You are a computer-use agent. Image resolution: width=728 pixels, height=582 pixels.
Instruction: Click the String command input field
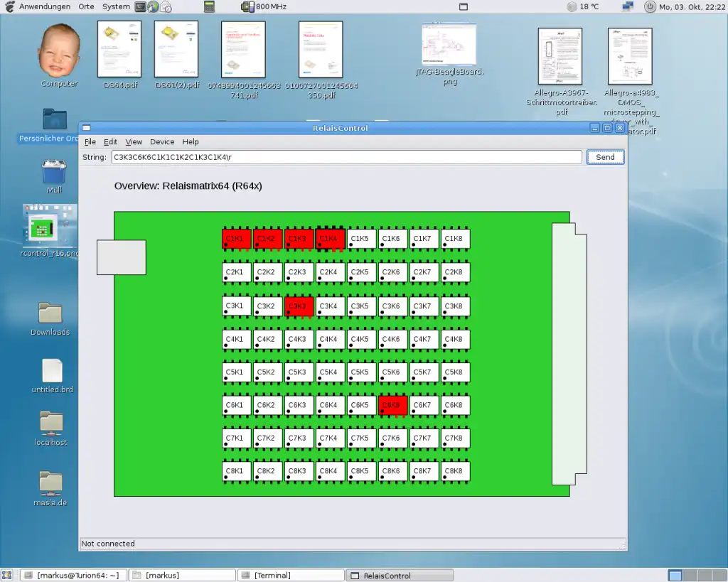tap(346, 157)
